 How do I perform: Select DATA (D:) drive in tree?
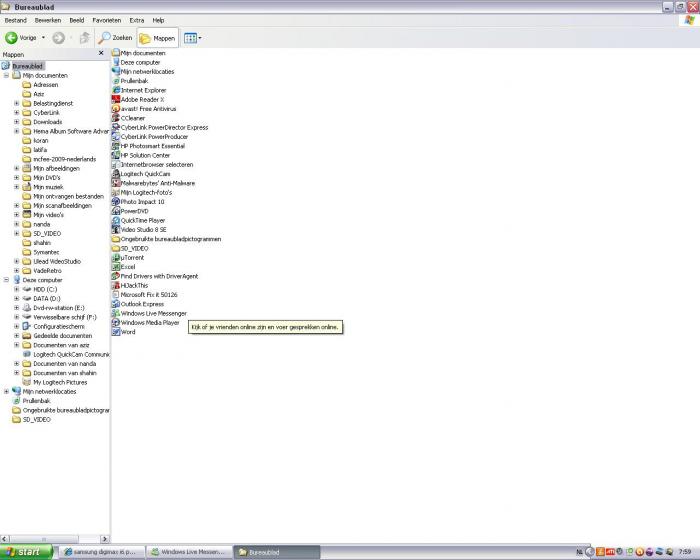point(42,299)
